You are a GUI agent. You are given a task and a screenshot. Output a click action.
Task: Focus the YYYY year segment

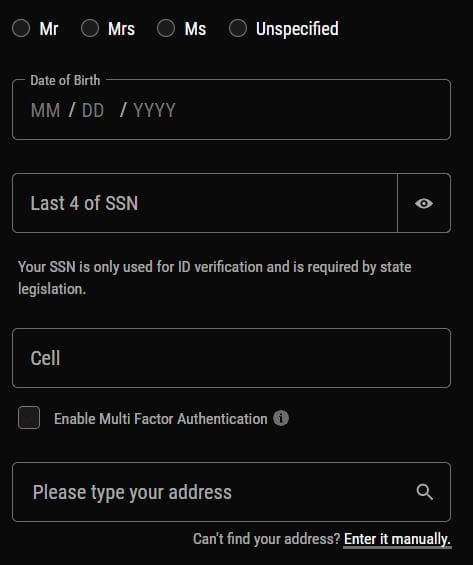[x=154, y=110]
